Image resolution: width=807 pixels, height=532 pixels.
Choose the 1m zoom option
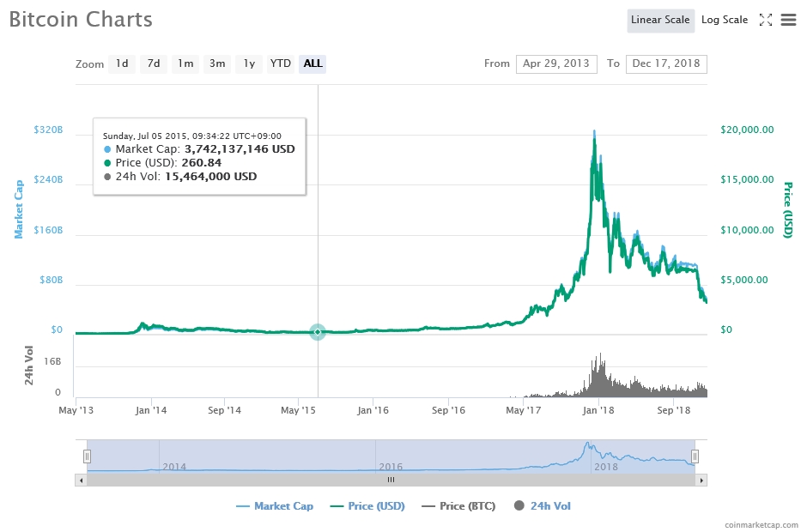tap(185, 63)
